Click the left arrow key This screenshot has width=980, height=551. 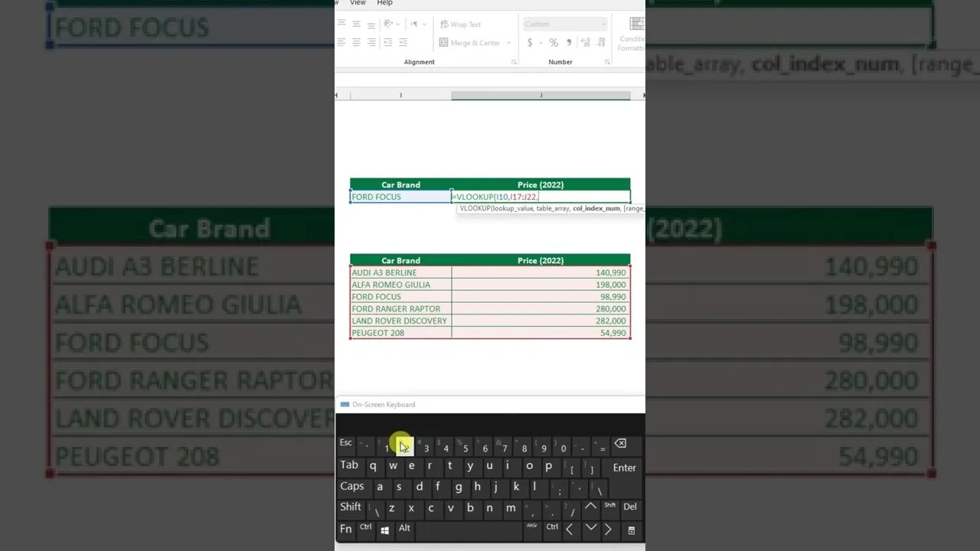570,530
